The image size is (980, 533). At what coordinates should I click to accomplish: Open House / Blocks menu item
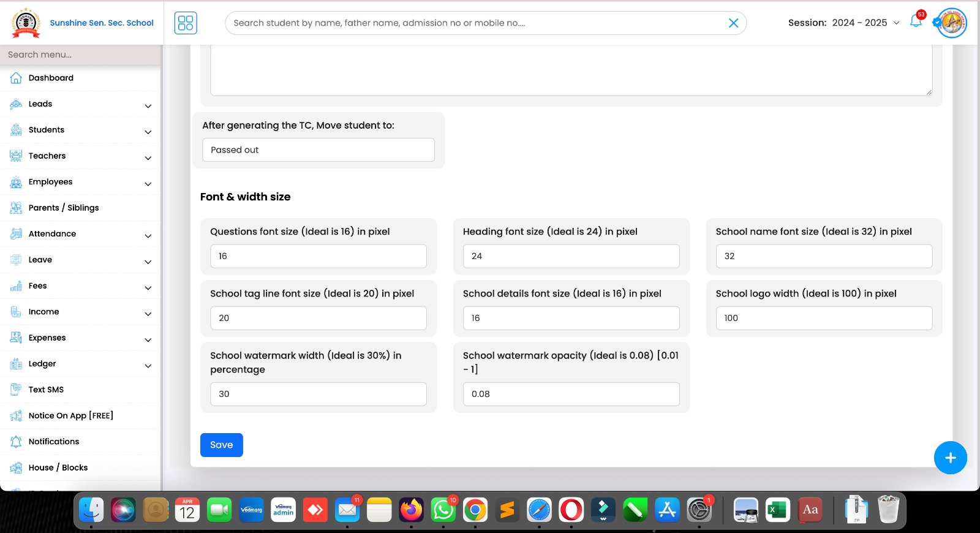click(x=80, y=467)
